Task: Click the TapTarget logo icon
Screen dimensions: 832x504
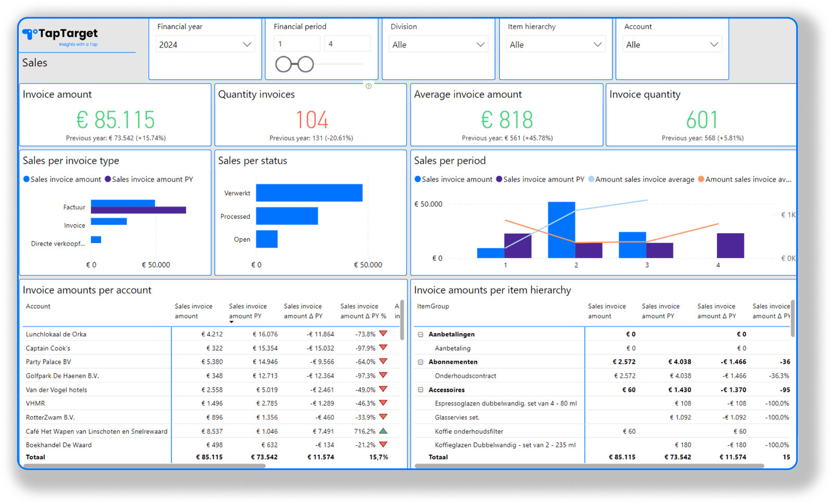Action: click(29, 33)
